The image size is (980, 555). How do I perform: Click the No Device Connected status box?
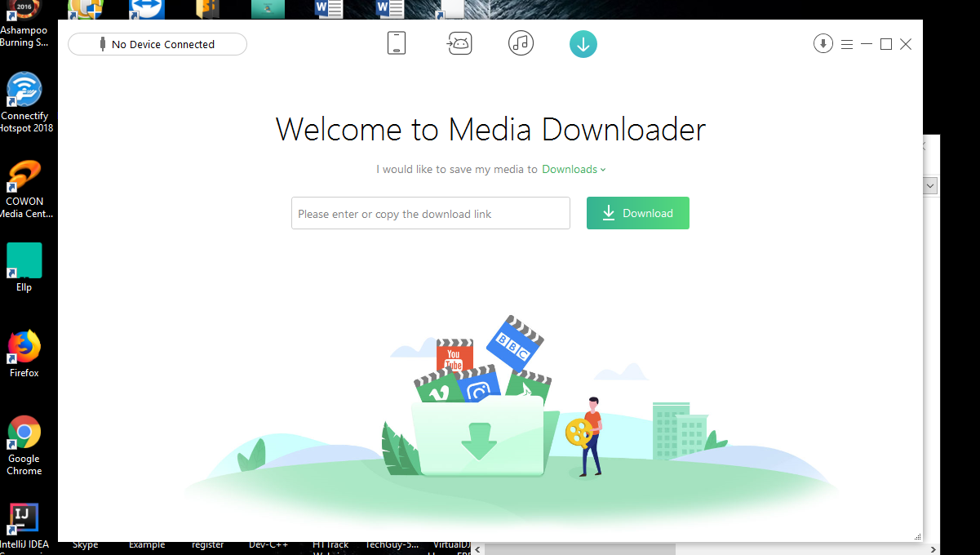point(157,44)
